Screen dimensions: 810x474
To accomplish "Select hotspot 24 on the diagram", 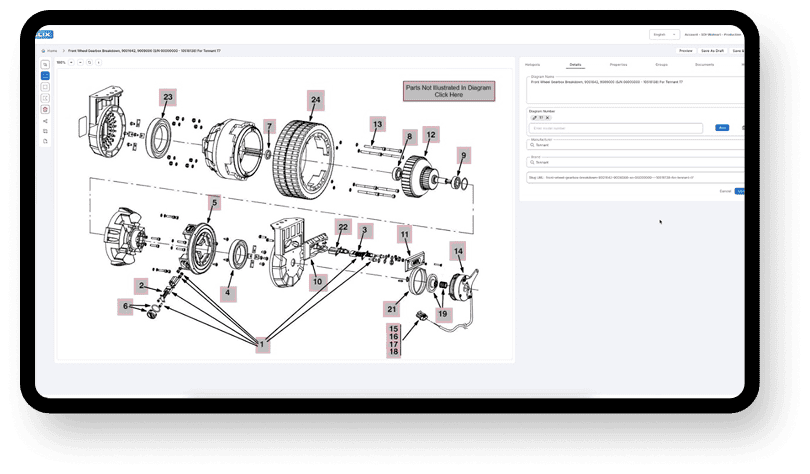I will tap(316, 100).
